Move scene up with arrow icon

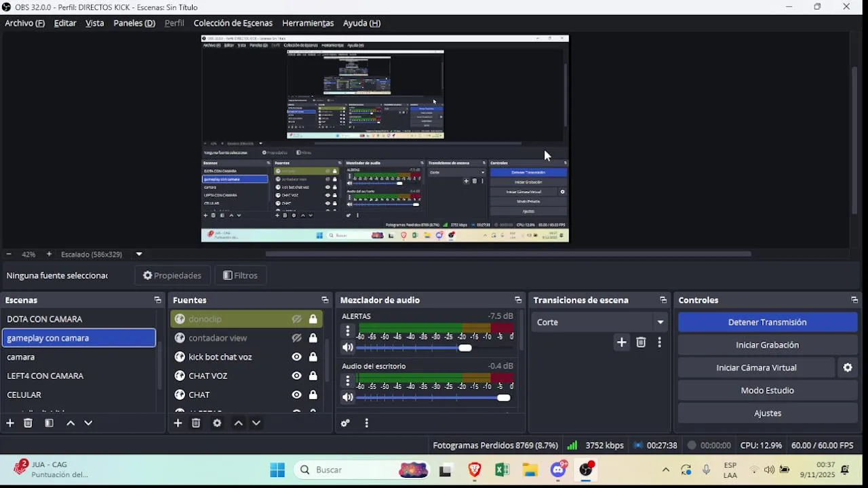[71, 423]
